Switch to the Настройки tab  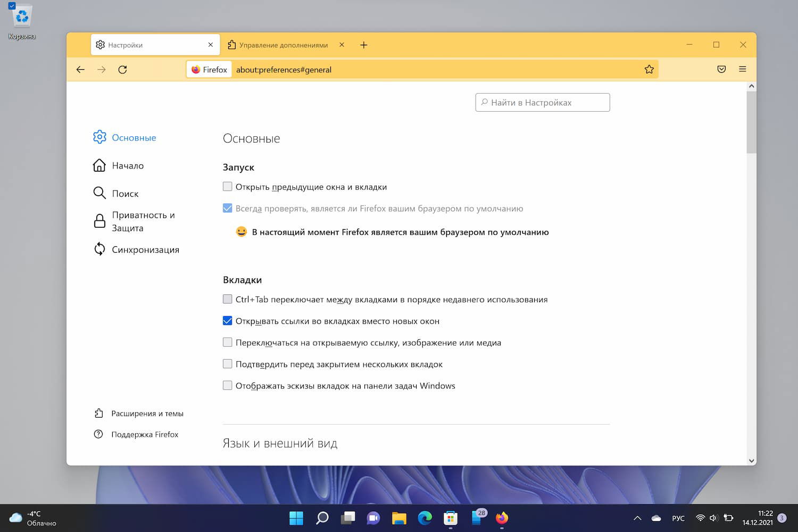click(155, 45)
